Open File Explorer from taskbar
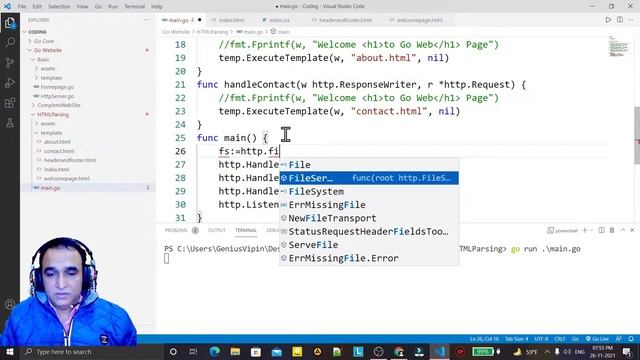 tap(235, 351)
